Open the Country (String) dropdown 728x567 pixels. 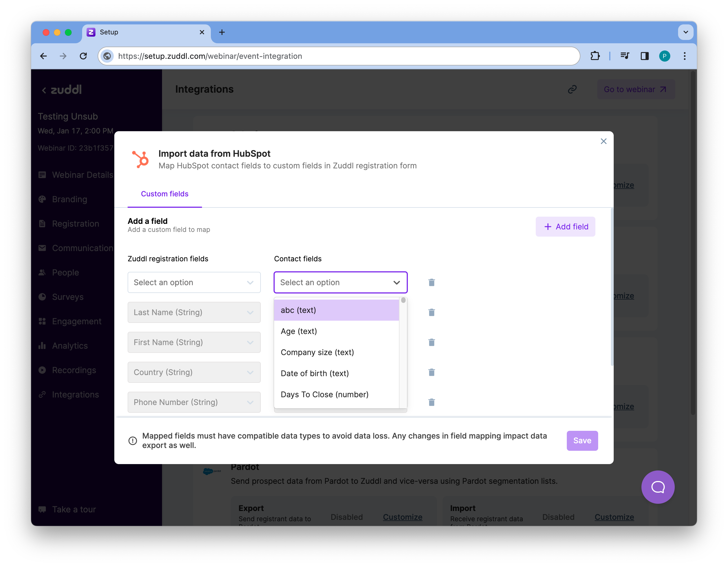coord(194,372)
